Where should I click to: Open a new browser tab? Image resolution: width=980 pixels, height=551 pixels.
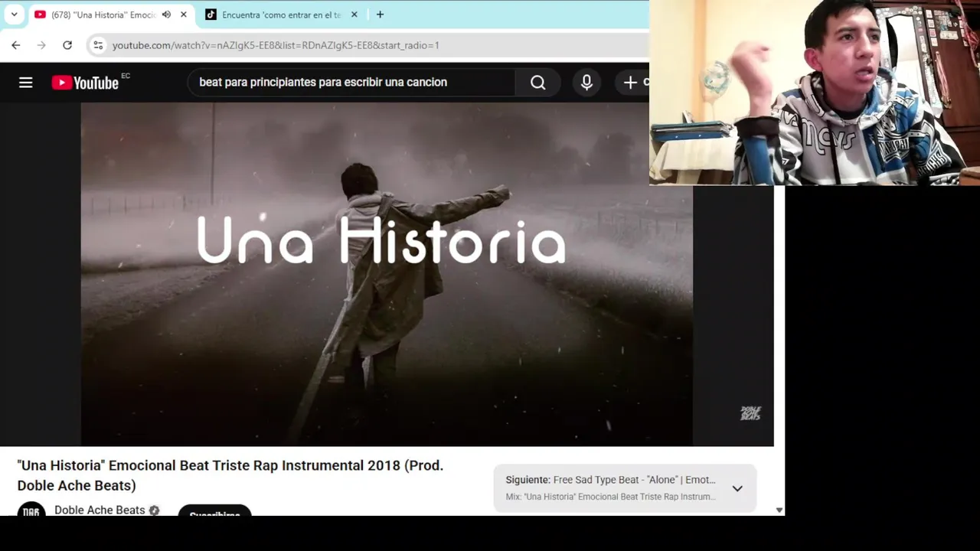click(x=380, y=15)
